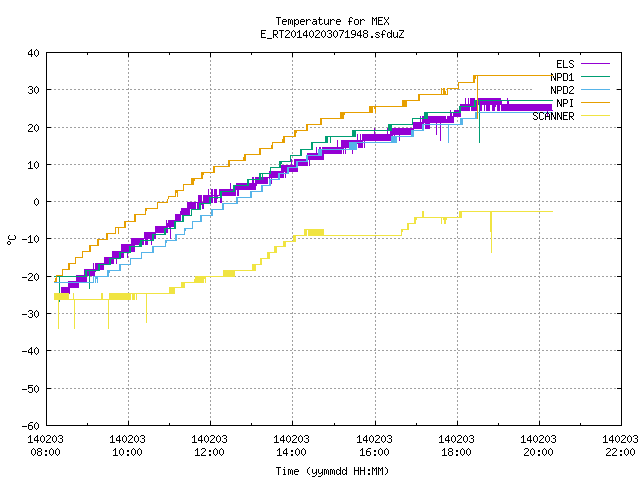Click the NPI legend label

pyautogui.click(x=565, y=103)
